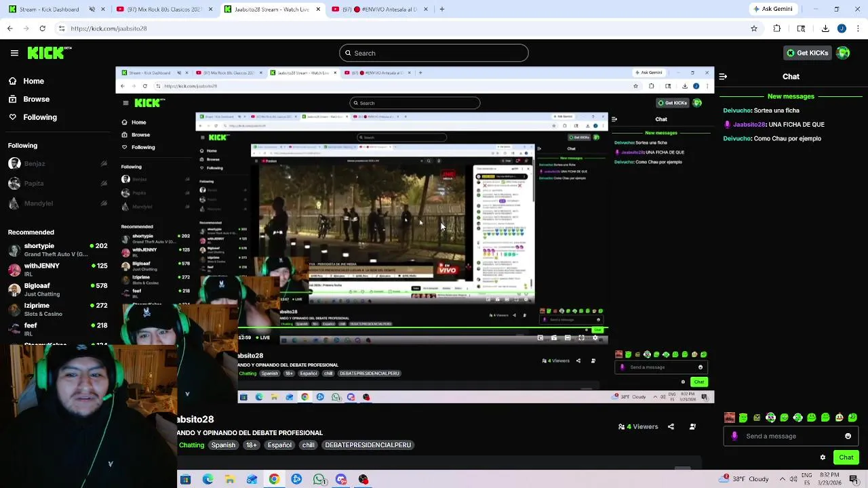Click the share stream icon
Screen dimensions: 868x488
coord(671,426)
